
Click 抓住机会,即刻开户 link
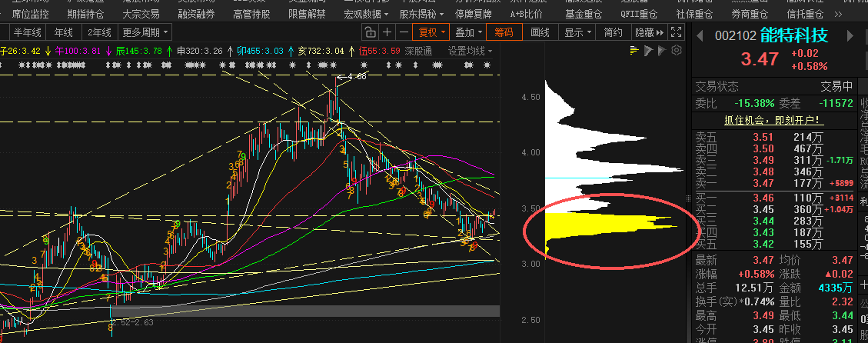pos(773,120)
